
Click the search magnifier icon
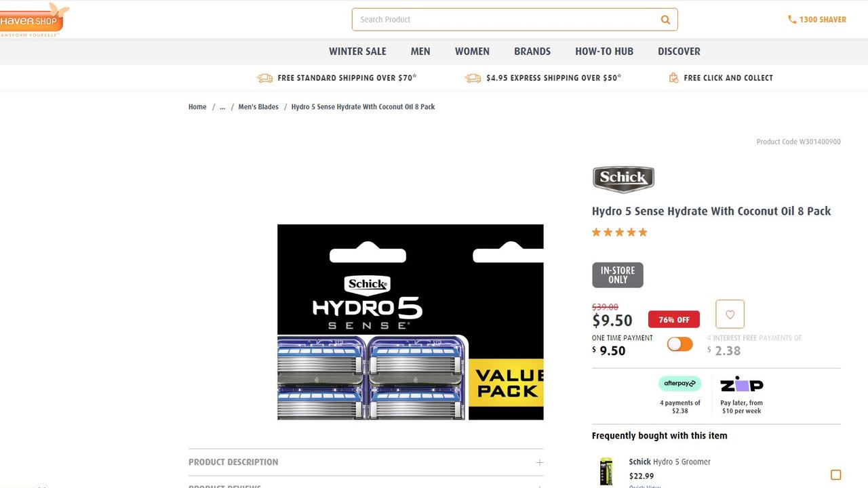[665, 20]
